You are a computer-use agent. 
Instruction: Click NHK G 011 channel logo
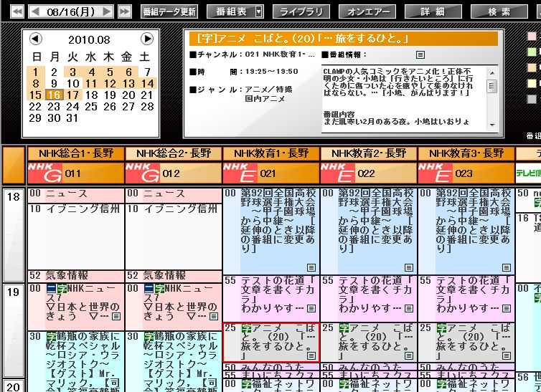[x=45, y=173]
